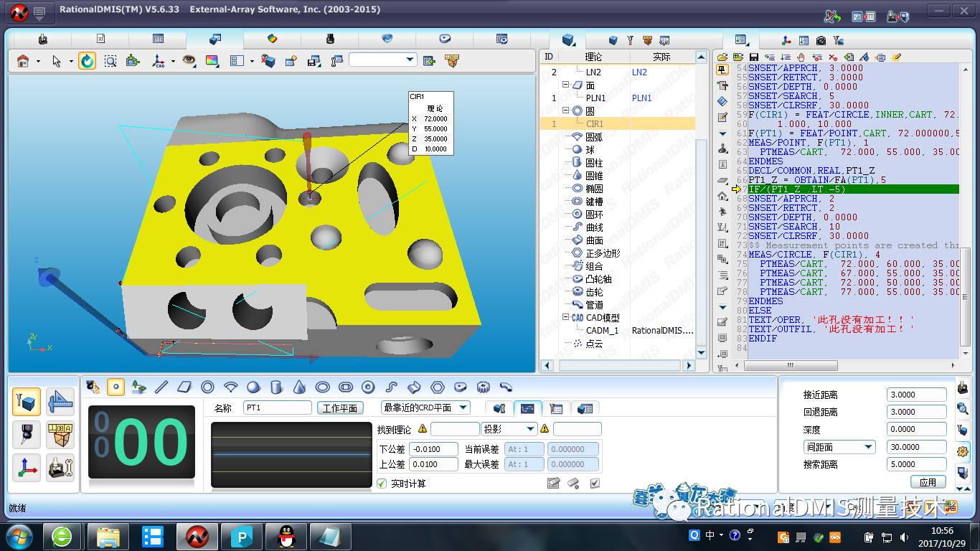Select the sphere feature tool
Screen dimensions: 980x551
click(253, 387)
